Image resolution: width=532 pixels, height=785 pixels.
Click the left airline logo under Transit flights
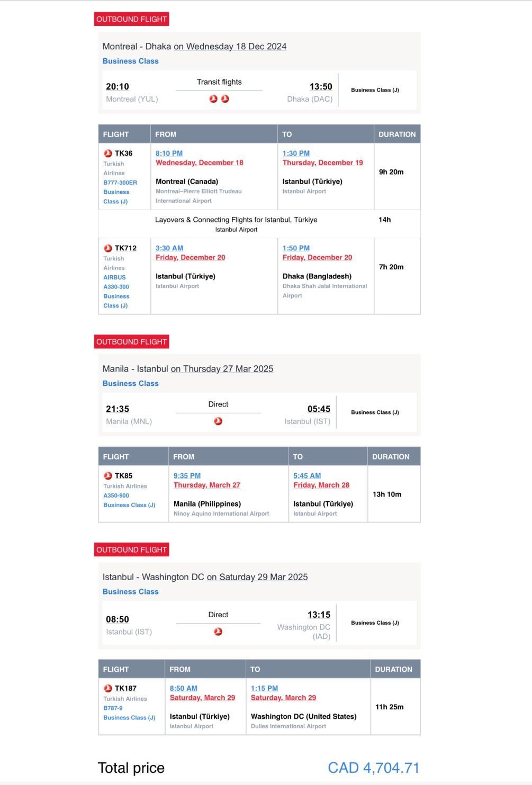(213, 99)
